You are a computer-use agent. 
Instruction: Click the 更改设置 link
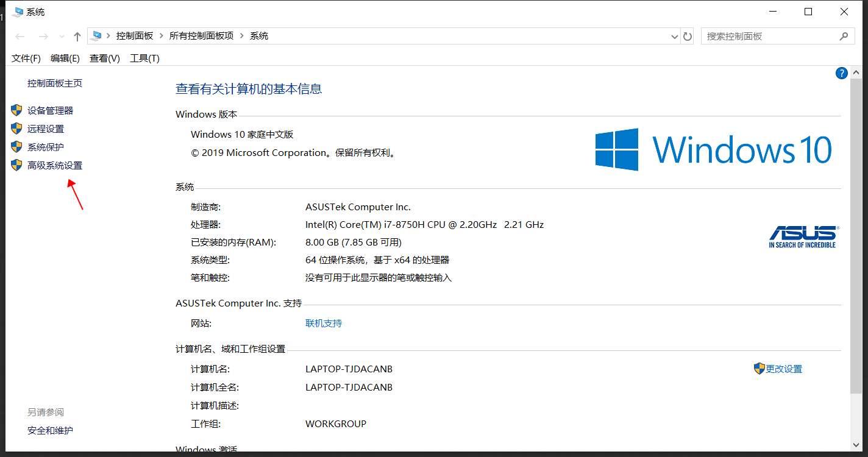coord(784,369)
